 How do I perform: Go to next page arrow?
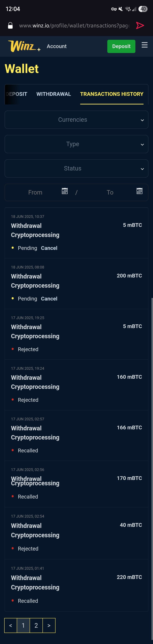(49, 626)
